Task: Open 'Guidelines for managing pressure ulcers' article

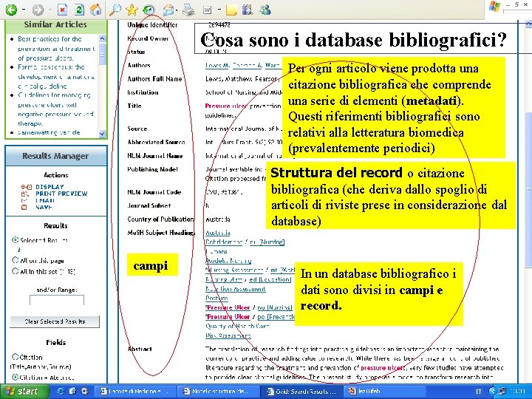Action: (x=55, y=109)
